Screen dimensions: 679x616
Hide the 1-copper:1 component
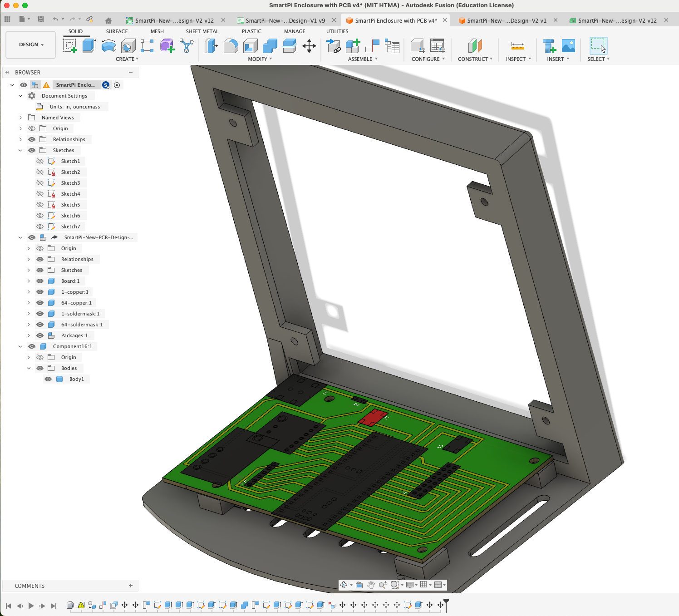pos(40,292)
